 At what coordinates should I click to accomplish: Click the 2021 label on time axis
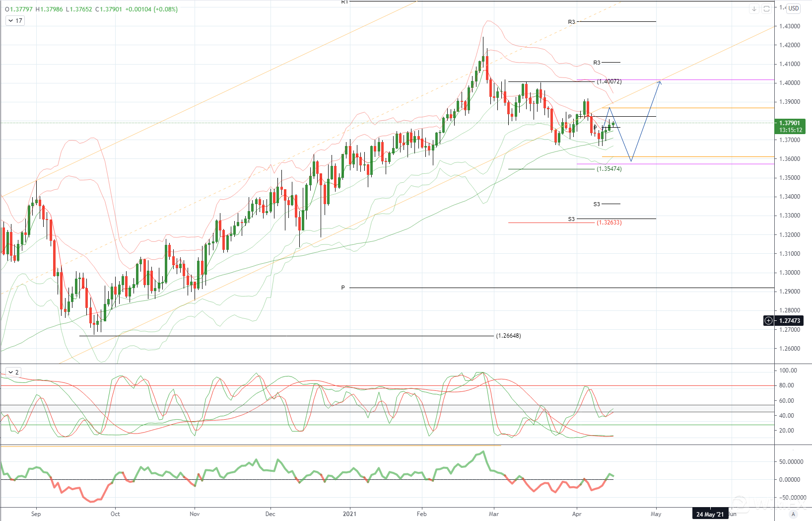coord(349,514)
